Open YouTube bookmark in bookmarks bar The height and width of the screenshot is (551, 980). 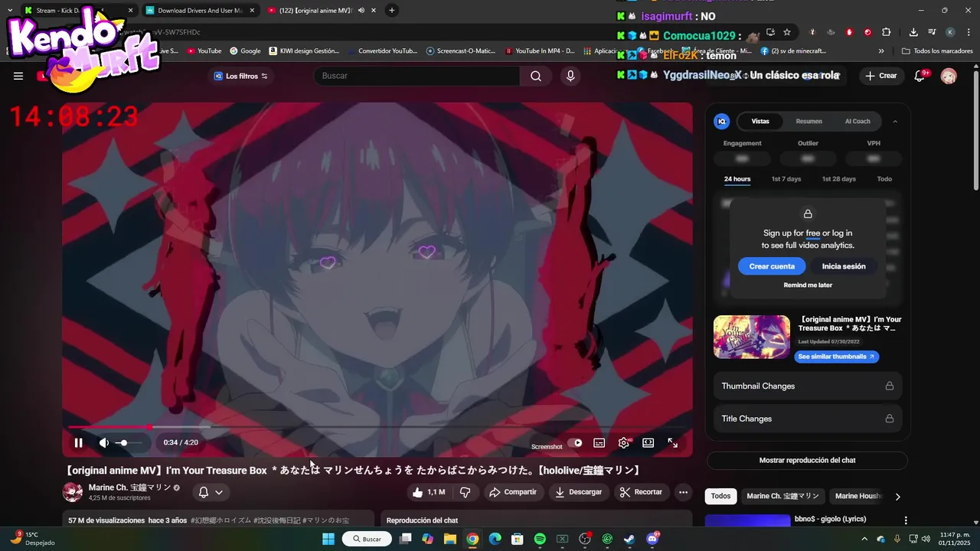point(204,51)
